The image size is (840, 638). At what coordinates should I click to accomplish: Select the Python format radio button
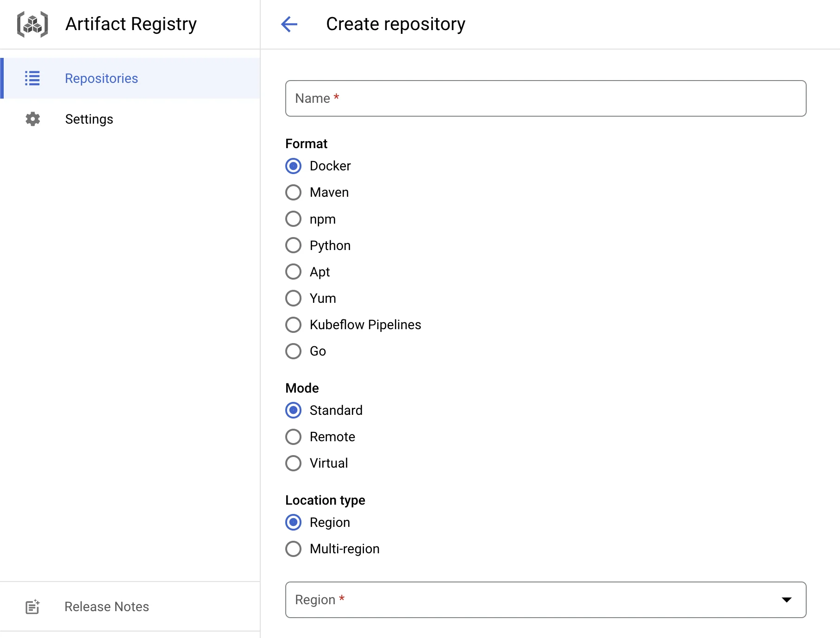pos(294,245)
